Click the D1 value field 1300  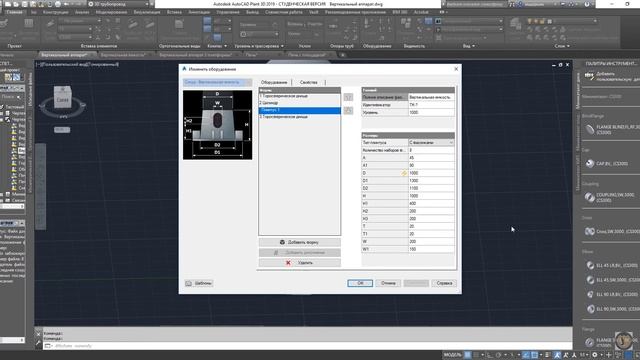click(431, 180)
